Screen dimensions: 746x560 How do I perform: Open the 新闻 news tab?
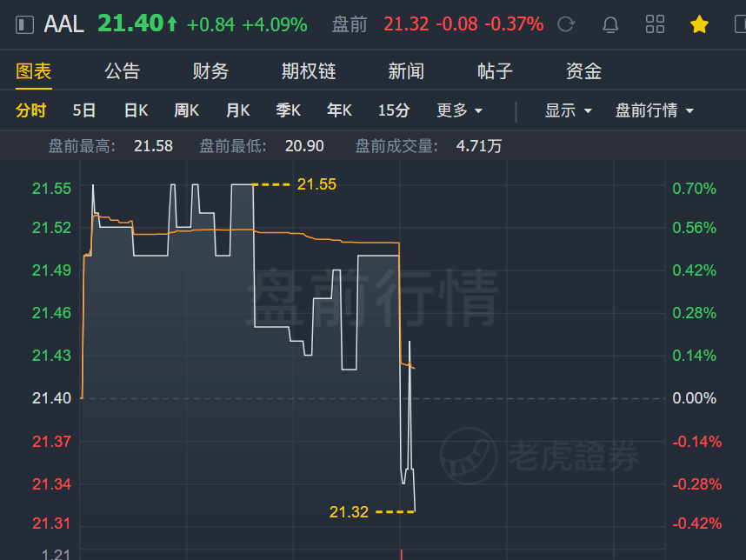(406, 71)
